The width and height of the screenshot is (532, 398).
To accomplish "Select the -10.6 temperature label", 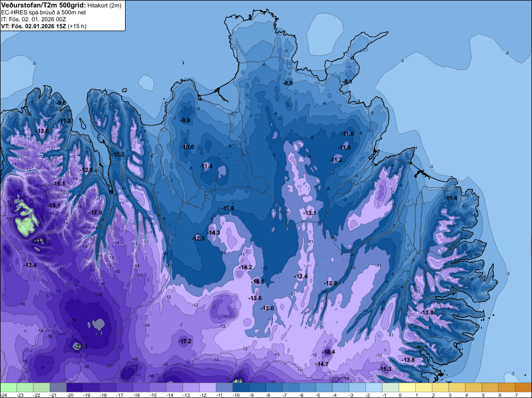I will click(x=188, y=147).
